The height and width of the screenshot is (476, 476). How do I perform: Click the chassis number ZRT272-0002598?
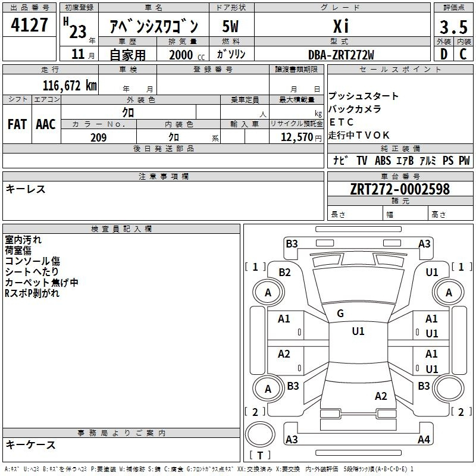pyautogui.click(x=400, y=189)
